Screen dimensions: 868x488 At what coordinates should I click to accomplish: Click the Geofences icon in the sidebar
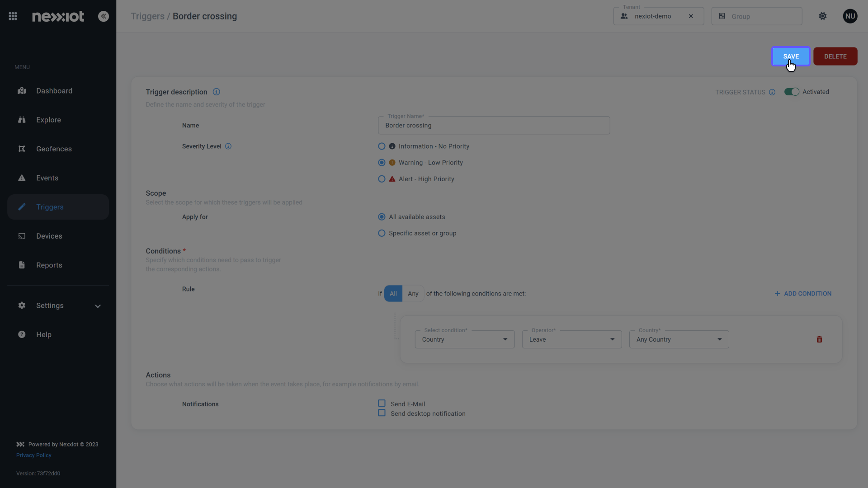[x=22, y=149]
